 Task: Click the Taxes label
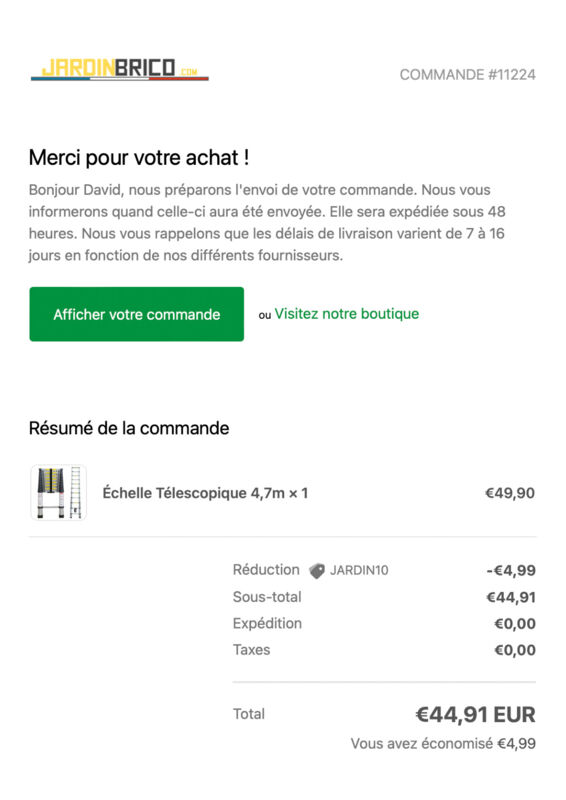pyautogui.click(x=252, y=650)
